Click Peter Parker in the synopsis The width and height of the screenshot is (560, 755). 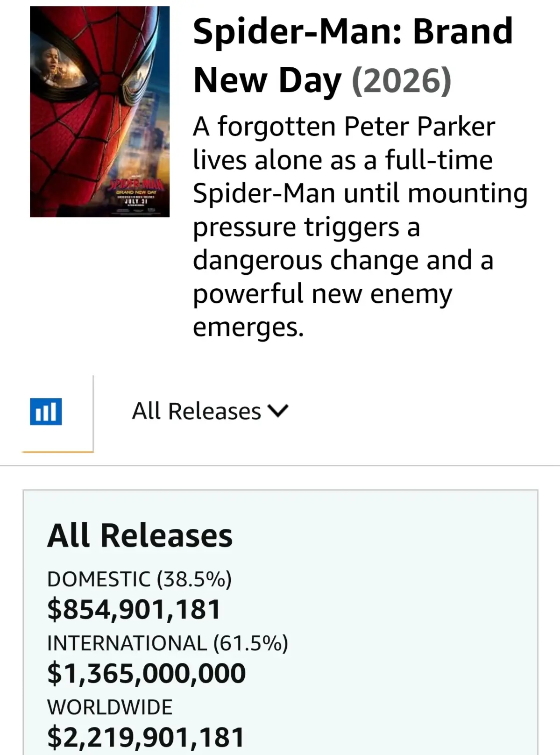tap(419, 126)
